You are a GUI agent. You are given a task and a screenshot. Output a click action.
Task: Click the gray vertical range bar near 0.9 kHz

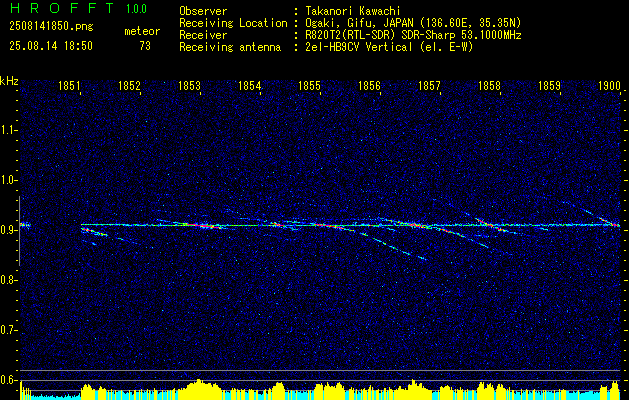point(19,231)
